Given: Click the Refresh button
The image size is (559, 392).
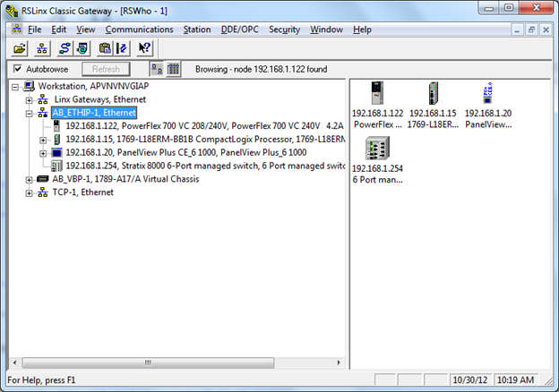Looking at the screenshot, I should 106,69.
